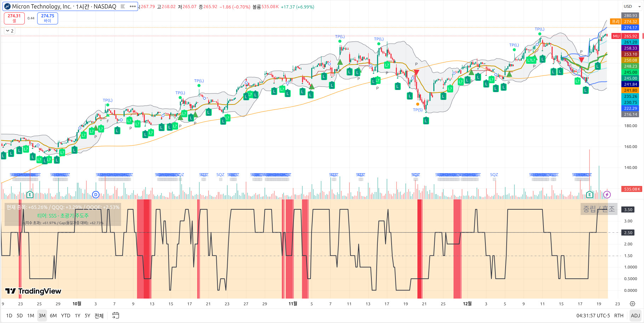The width and height of the screenshot is (644, 323).
Task: Open the go-to-date calendar icon
Action: (x=116, y=315)
